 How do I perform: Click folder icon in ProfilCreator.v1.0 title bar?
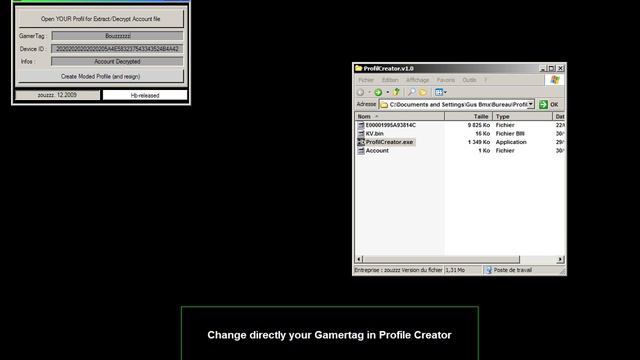tap(358, 68)
